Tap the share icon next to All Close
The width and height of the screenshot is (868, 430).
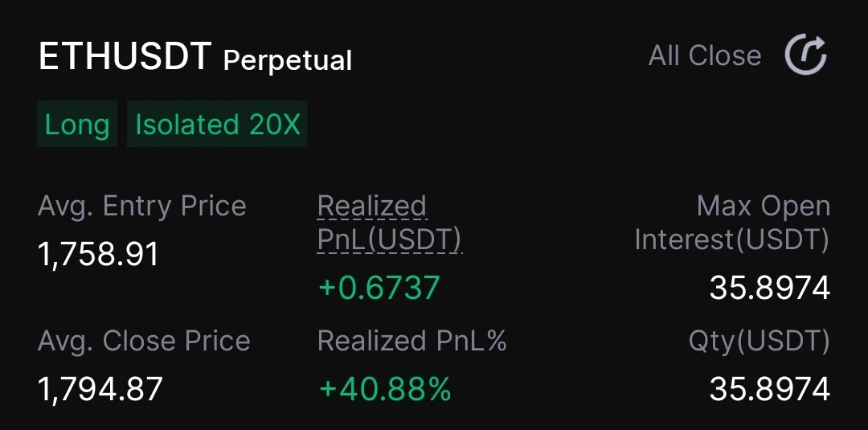click(805, 55)
